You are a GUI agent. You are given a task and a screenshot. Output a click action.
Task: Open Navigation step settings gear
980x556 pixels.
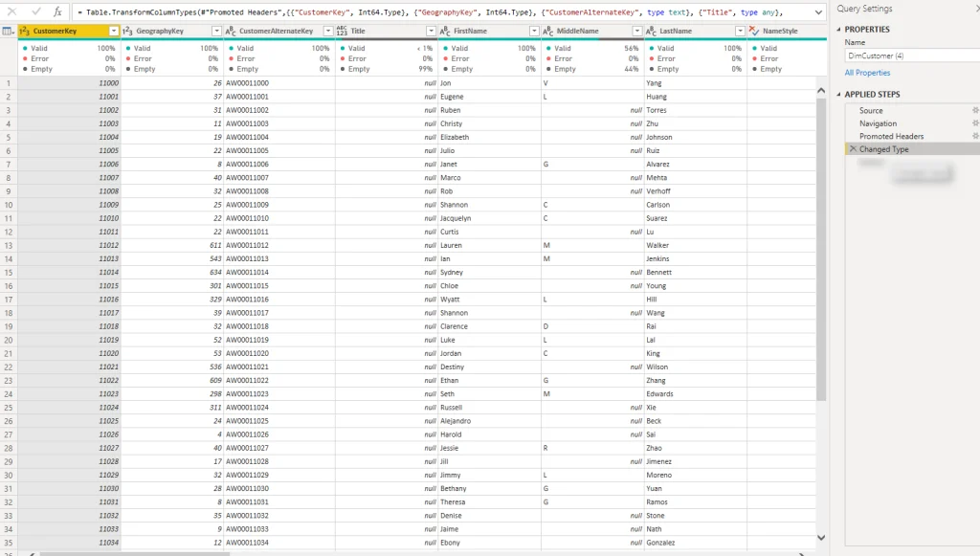point(975,123)
